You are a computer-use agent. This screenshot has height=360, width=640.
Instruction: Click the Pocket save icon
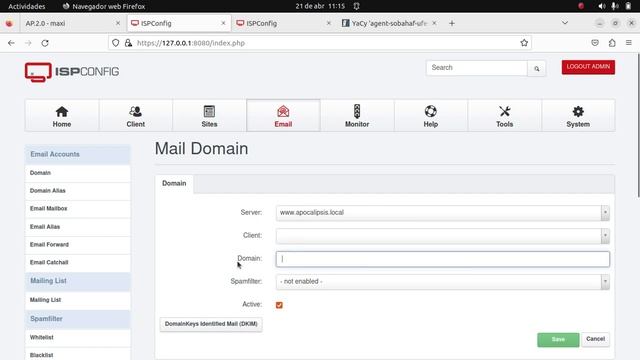595,43
